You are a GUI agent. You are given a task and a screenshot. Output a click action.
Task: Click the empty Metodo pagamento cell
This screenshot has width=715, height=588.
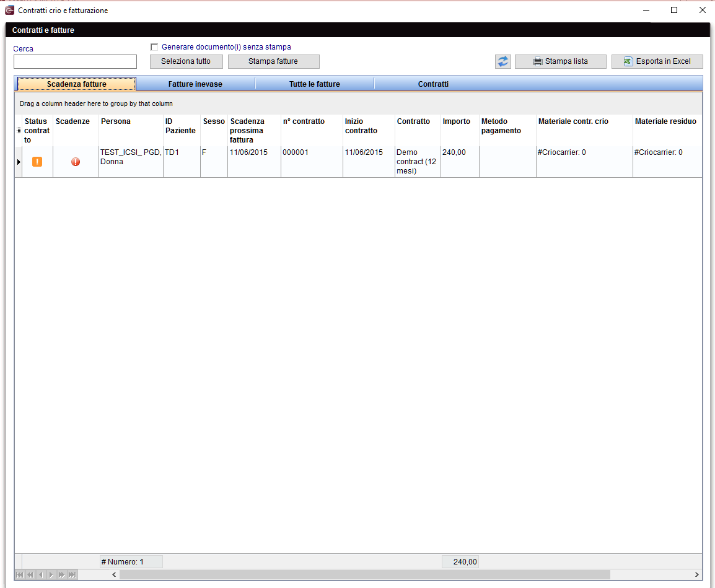[507, 162]
